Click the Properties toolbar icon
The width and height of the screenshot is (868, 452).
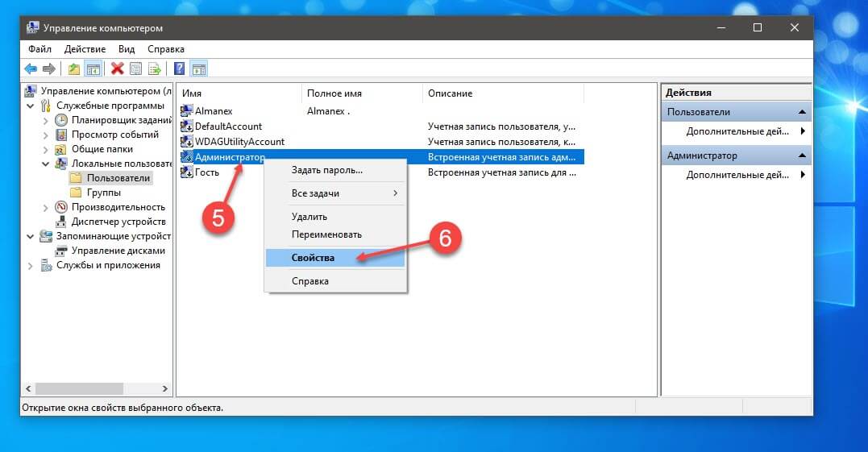(x=135, y=68)
